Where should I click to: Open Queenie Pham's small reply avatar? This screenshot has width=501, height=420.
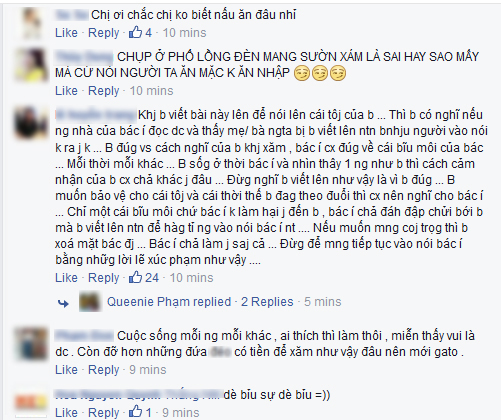click(x=90, y=302)
